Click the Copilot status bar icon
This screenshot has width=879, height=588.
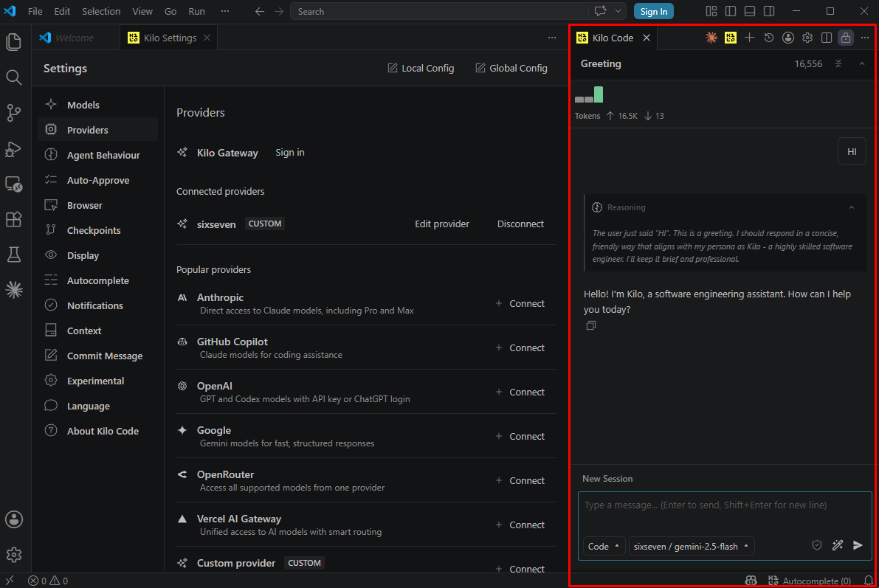point(751,581)
